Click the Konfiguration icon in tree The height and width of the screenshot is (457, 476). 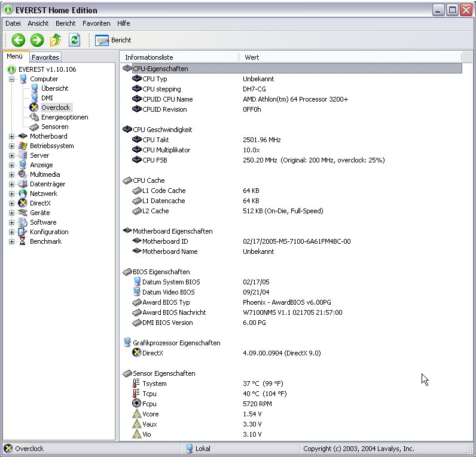click(x=23, y=232)
